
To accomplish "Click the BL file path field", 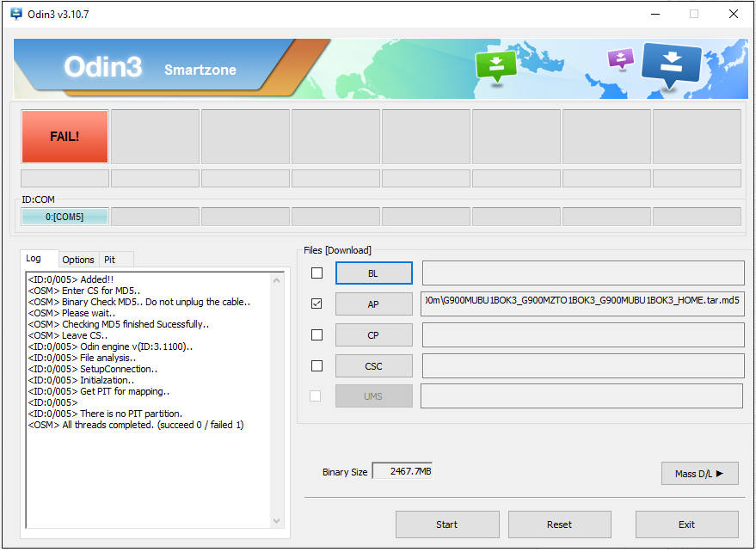I will 583,273.
